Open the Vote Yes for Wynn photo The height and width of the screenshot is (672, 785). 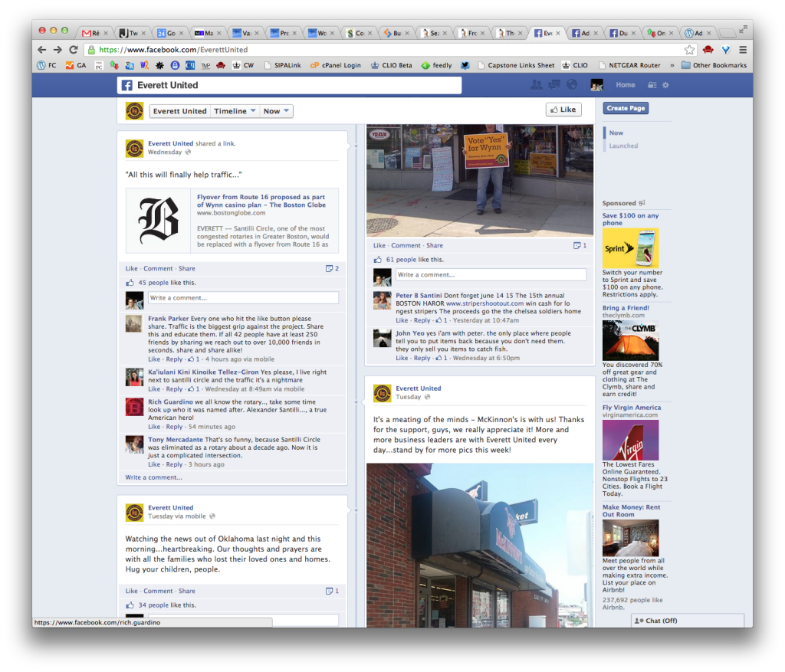[480, 180]
